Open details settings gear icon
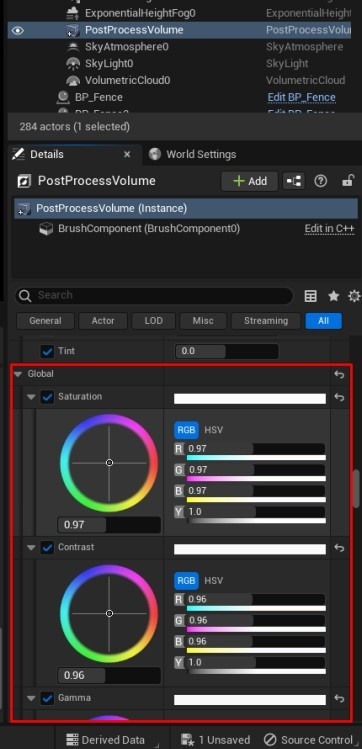The height and width of the screenshot is (749, 362). coord(354,296)
